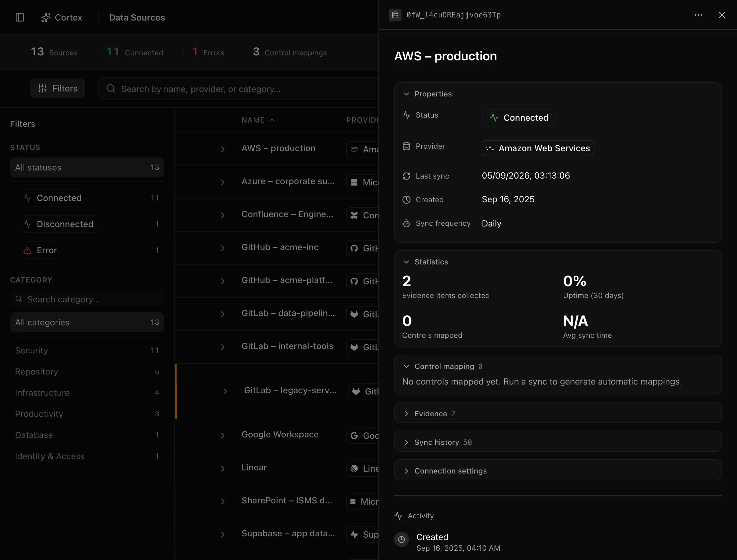Click the Connected pulse icon in status filter
737x560 pixels.
[x=27, y=198]
